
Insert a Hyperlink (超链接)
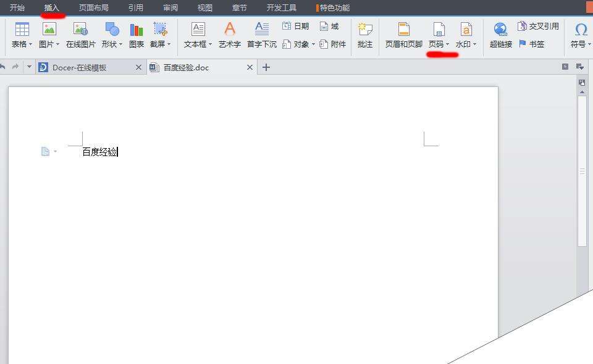(x=501, y=35)
